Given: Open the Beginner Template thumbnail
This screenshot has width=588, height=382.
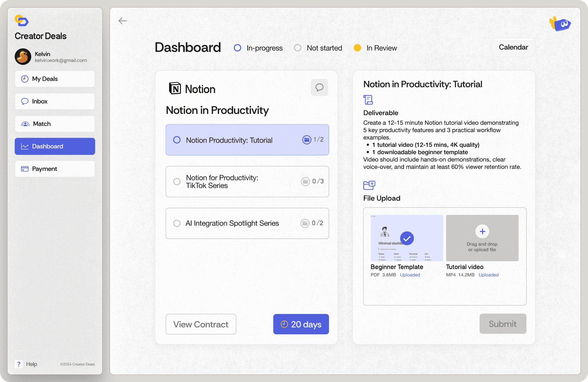Looking at the screenshot, I should coord(407,238).
